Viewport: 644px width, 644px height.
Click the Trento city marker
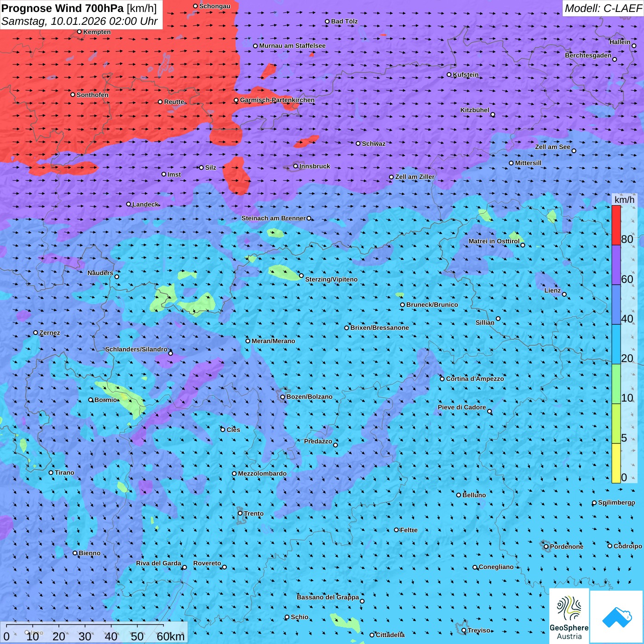(240, 513)
